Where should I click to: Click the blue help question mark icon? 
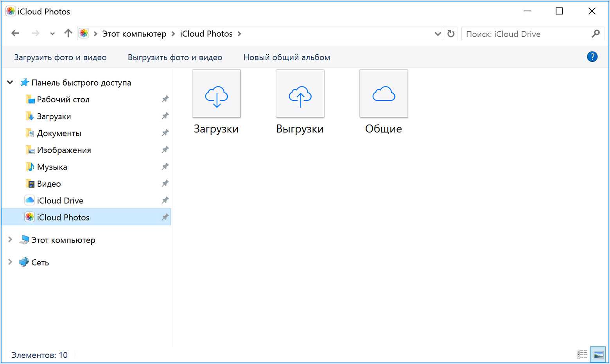pyautogui.click(x=592, y=57)
